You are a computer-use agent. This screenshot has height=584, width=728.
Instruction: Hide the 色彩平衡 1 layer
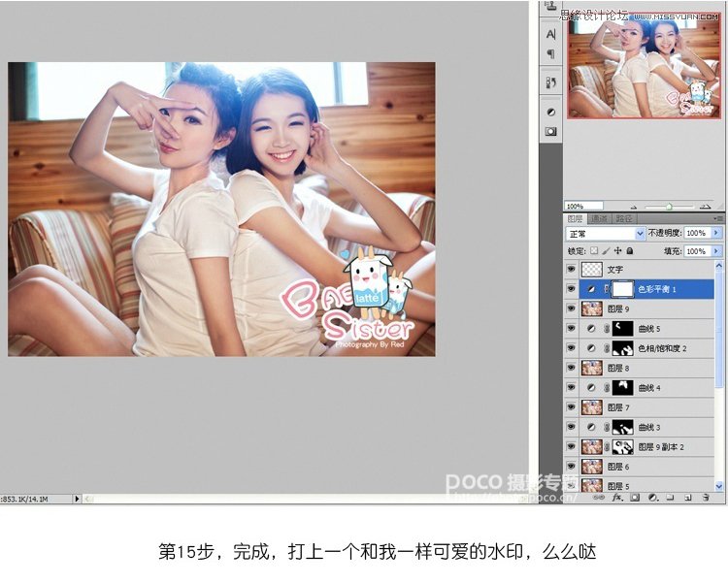(571, 289)
